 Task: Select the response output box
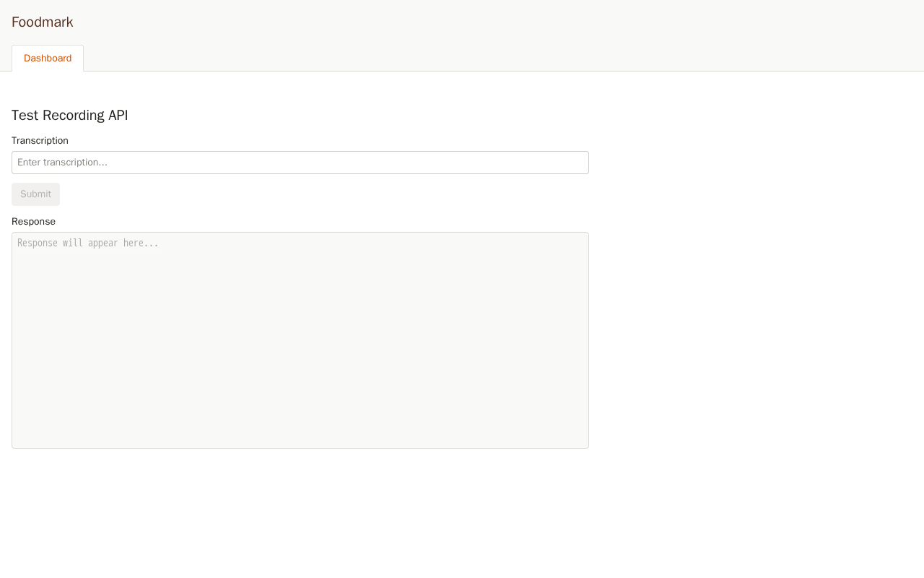pyautogui.click(x=300, y=340)
